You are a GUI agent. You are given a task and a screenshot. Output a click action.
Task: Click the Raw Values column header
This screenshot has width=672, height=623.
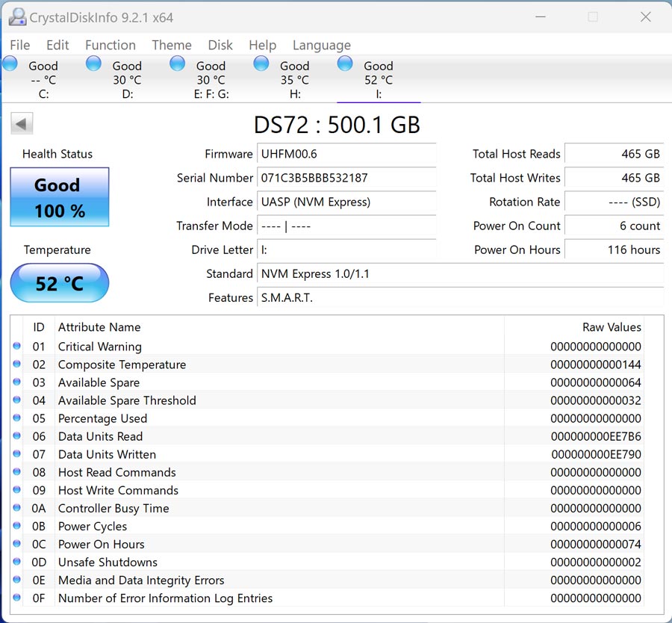click(611, 327)
